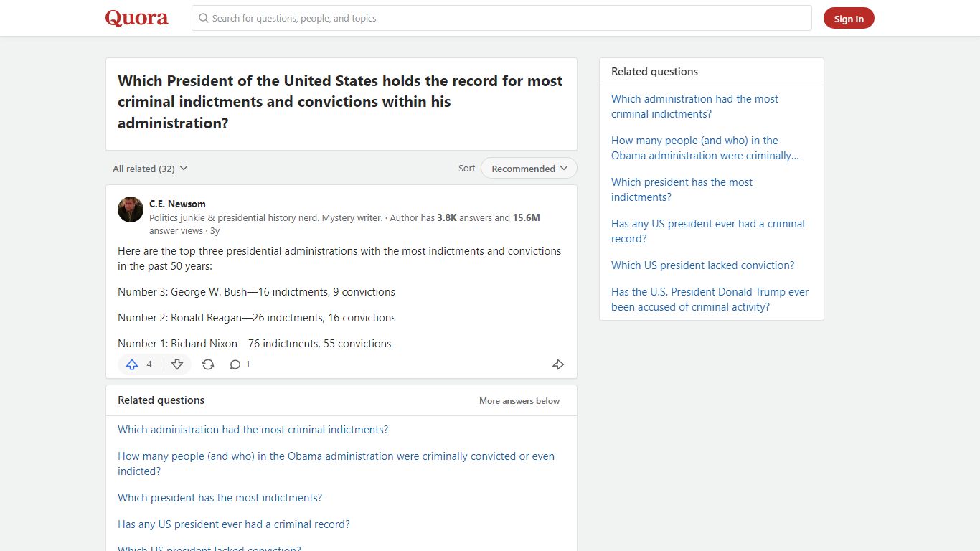
Task: Click the share arrow icon on answer
Action: click(x=558, y=364)
